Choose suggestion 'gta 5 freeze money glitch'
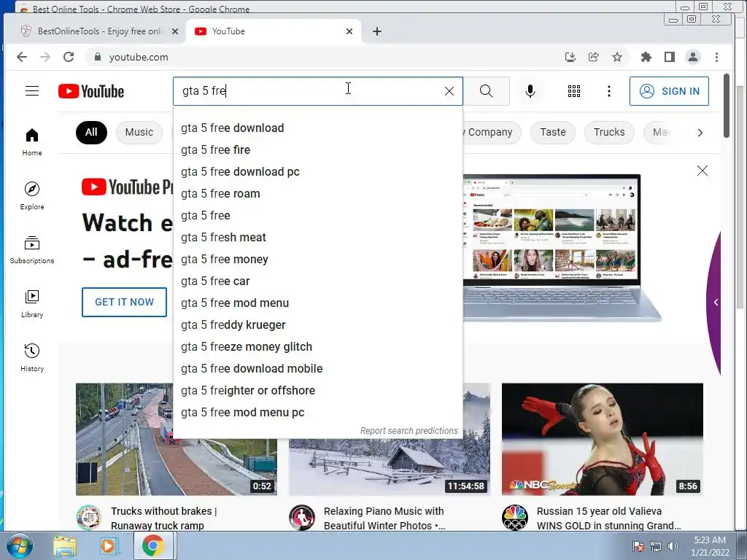747x560 pixels. coord(317,347)
